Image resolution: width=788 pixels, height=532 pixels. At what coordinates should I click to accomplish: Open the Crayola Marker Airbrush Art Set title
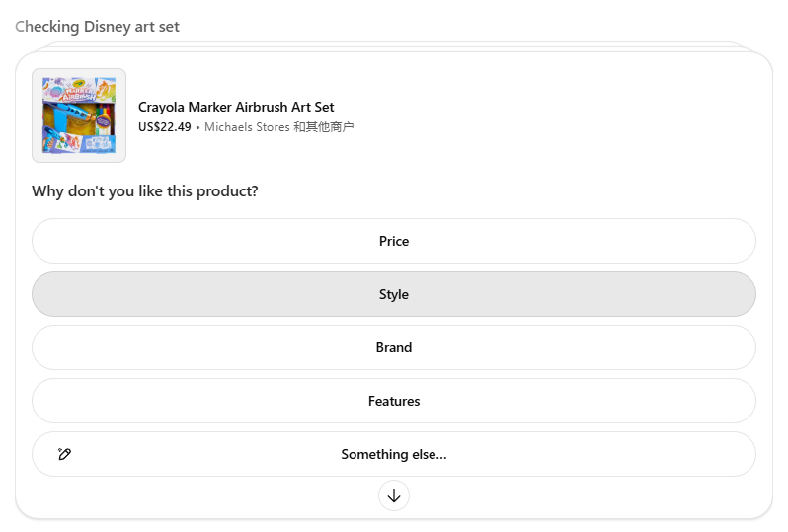coord(236,107)
